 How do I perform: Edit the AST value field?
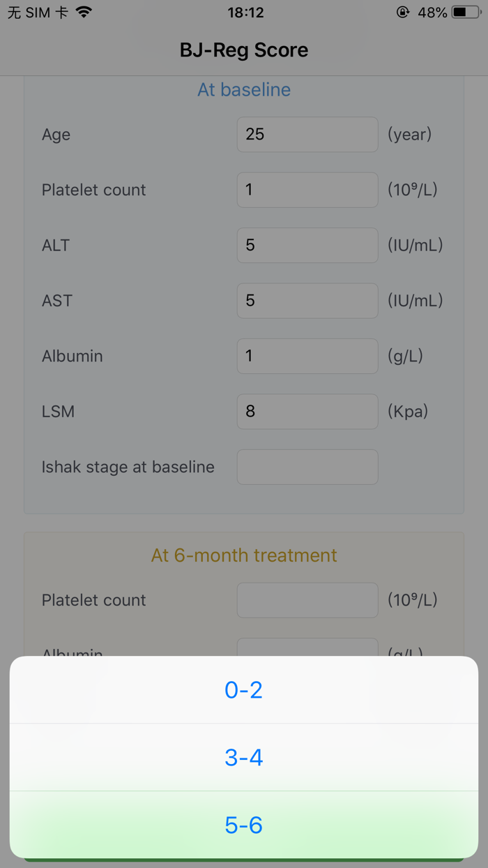307,300
